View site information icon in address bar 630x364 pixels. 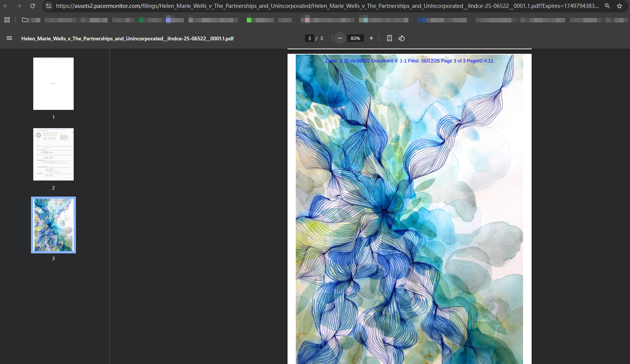pos(49,6)
